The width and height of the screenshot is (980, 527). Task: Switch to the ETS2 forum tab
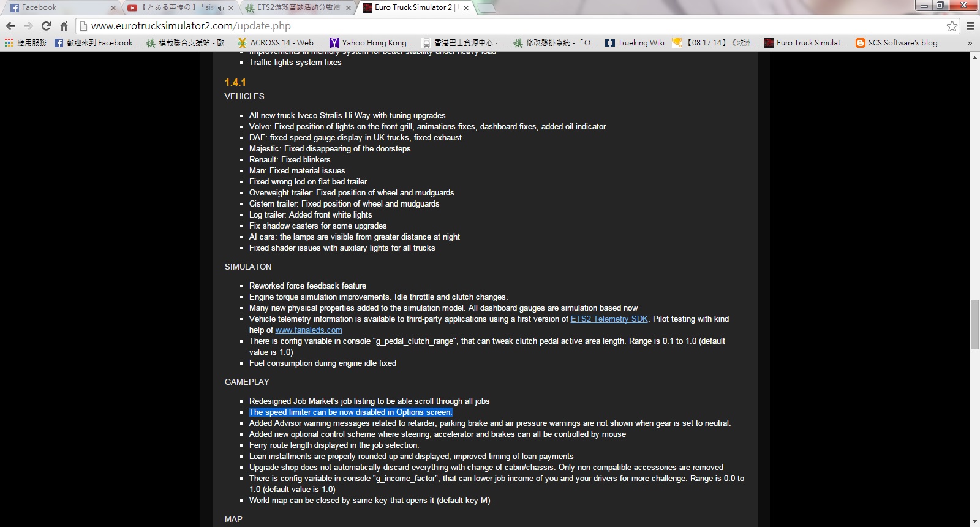click(296, 7)
